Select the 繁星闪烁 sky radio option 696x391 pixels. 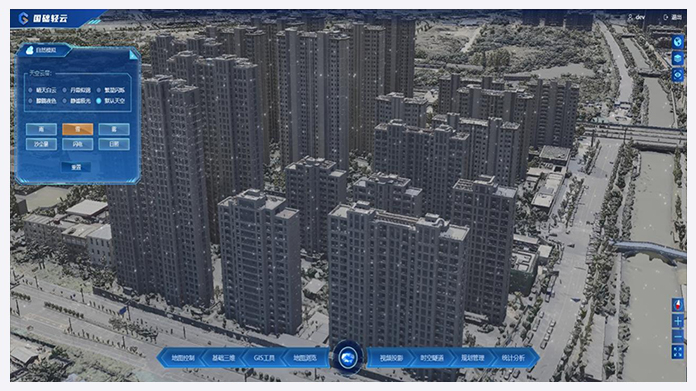click(111, 90)
